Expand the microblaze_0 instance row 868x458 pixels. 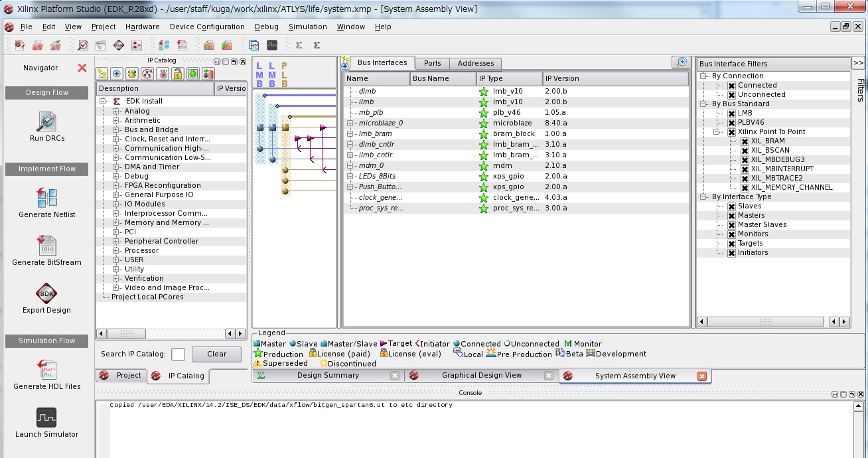[x=350, y=123]
